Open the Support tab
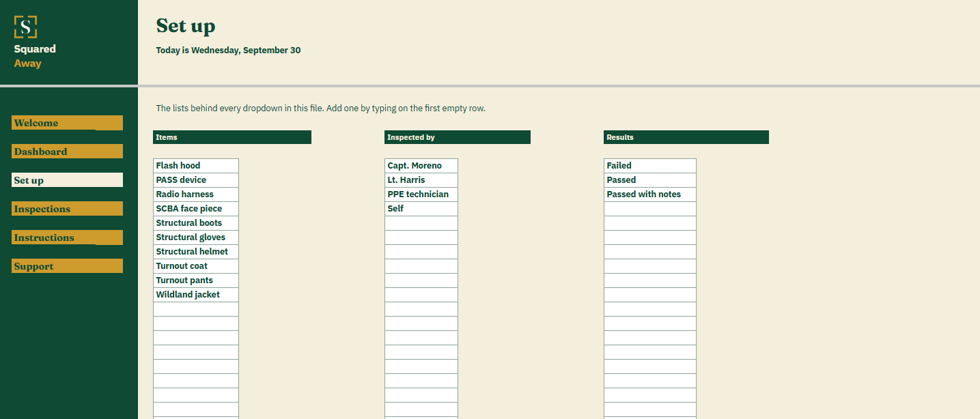The height and width of the screenshot is (419, 980). tap(67, 266)
